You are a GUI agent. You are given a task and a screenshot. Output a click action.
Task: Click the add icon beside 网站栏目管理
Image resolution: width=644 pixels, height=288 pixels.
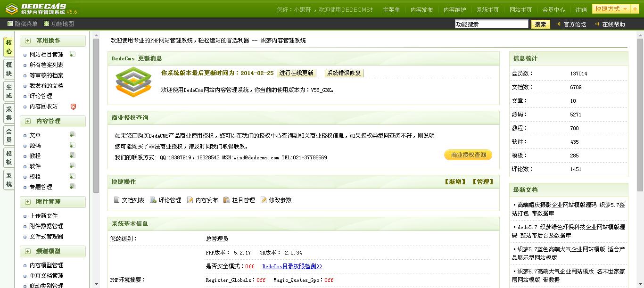point(73,54)
